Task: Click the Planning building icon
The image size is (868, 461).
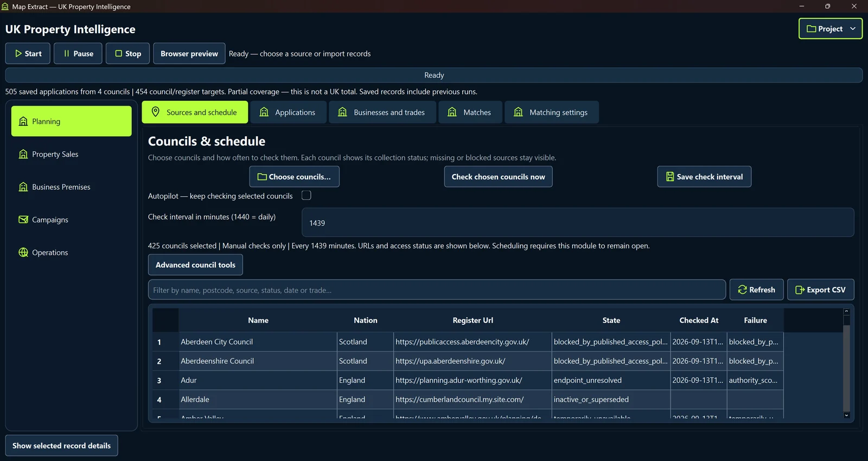Action: (x=23, y=121)
